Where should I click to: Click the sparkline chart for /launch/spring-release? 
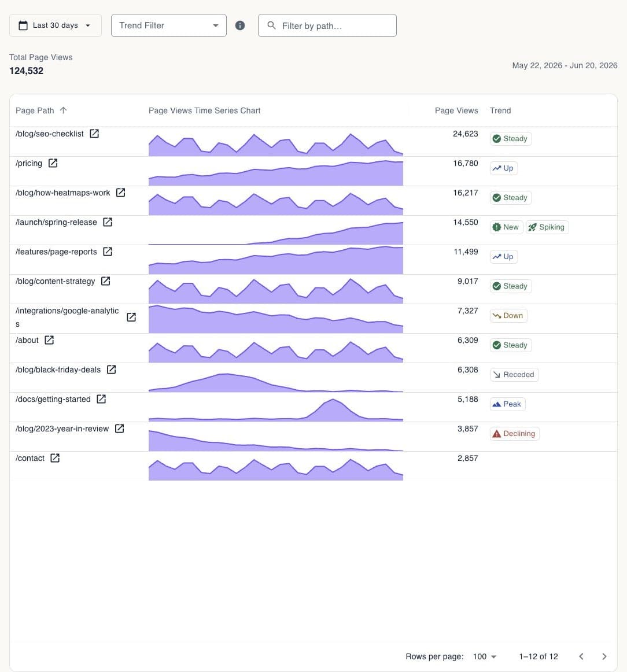click(x=275, y=232)
